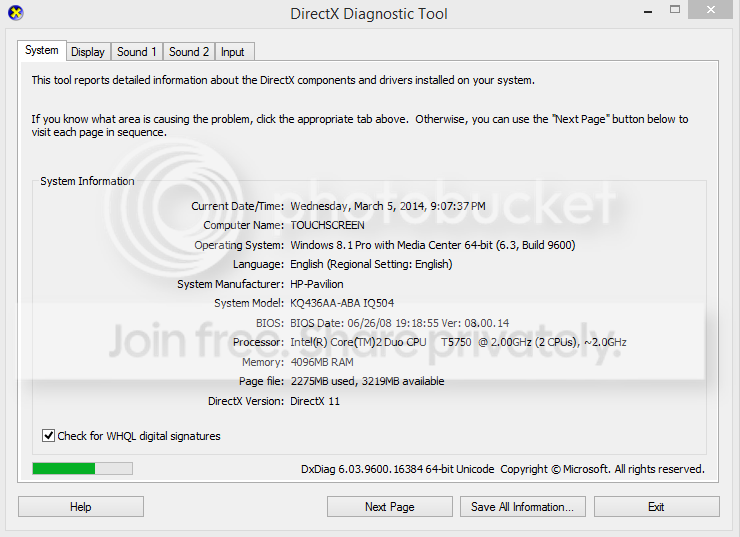Click the Next Page button
740x537 pixels.
click(389, 507)
